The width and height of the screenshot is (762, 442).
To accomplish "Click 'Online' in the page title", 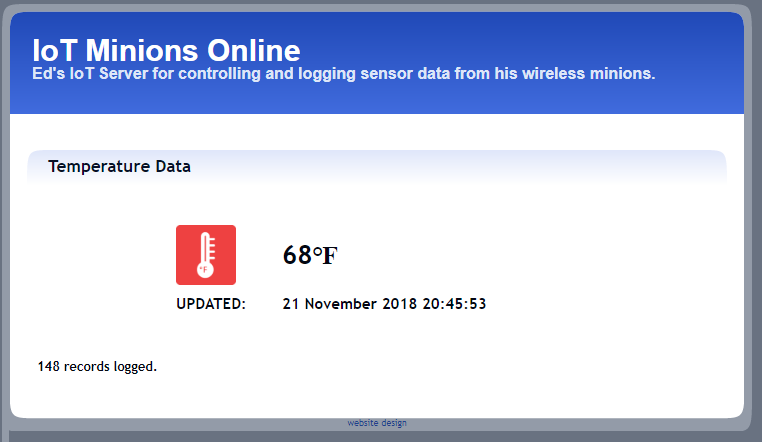I will click(253, 51).
